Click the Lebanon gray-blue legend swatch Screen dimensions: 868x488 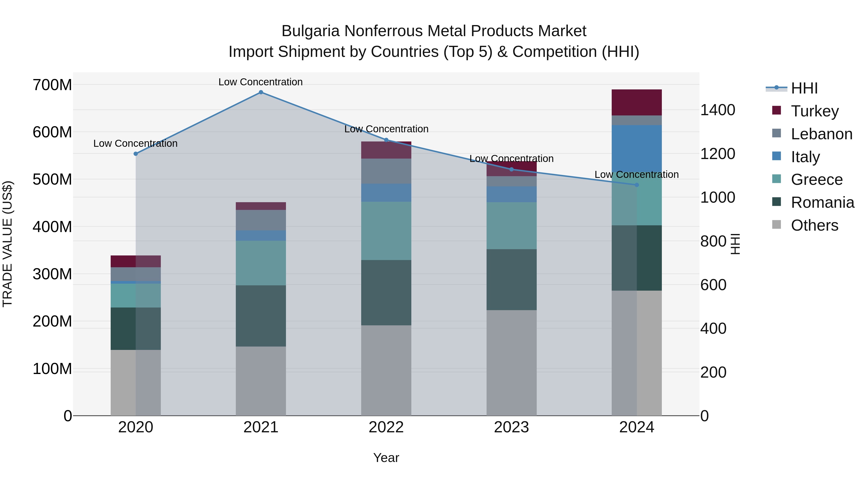point(776,133)
